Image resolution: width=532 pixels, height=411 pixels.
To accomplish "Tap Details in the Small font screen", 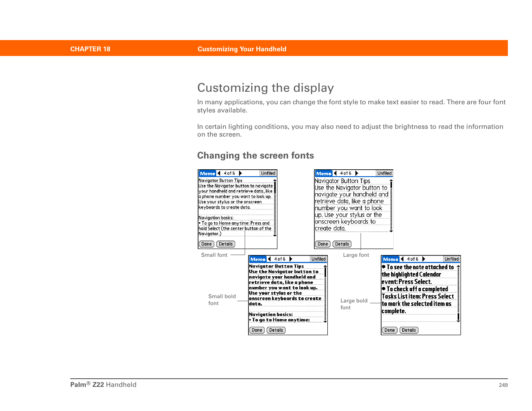I will [226, 244].
